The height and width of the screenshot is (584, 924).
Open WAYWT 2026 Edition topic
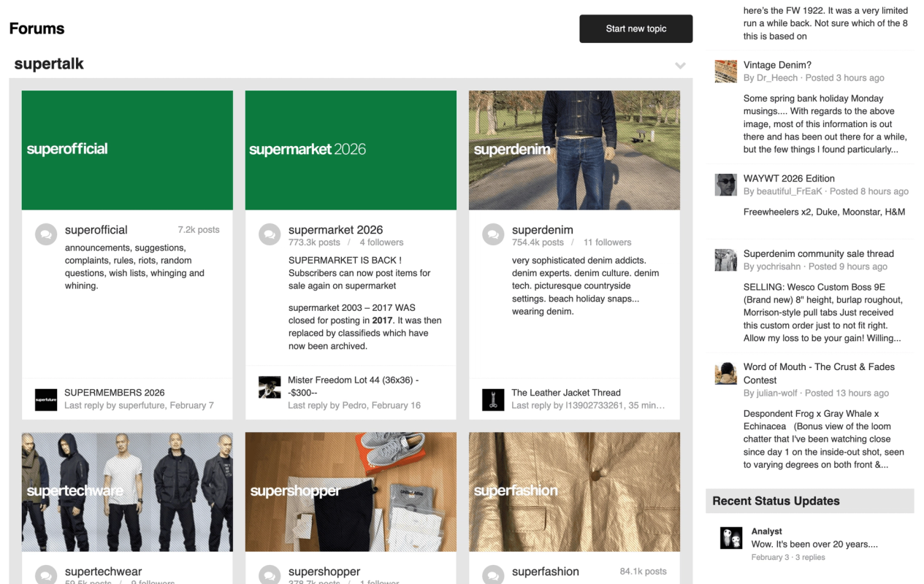789,178
